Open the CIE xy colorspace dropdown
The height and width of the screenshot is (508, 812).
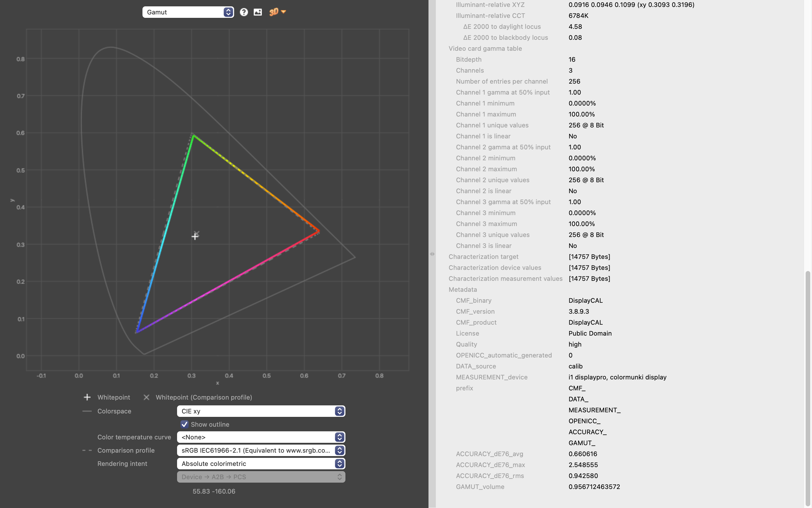pyautogui.click(x=261, y=411)
